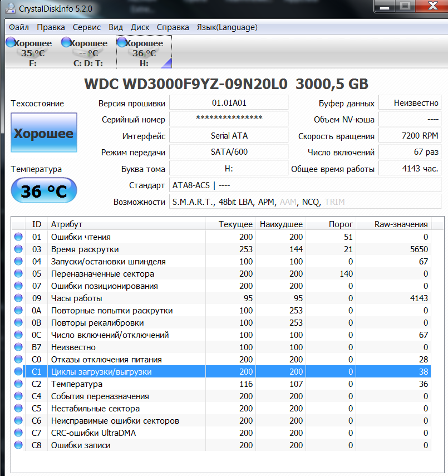Select disk H: at 36 °C

coord(144,52)
